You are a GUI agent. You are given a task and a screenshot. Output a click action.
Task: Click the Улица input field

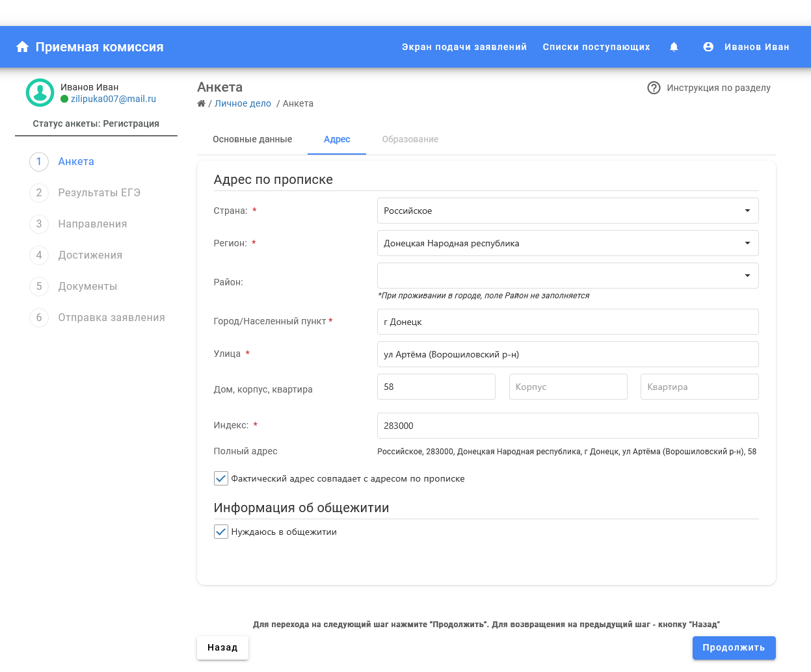coord(568,354)
